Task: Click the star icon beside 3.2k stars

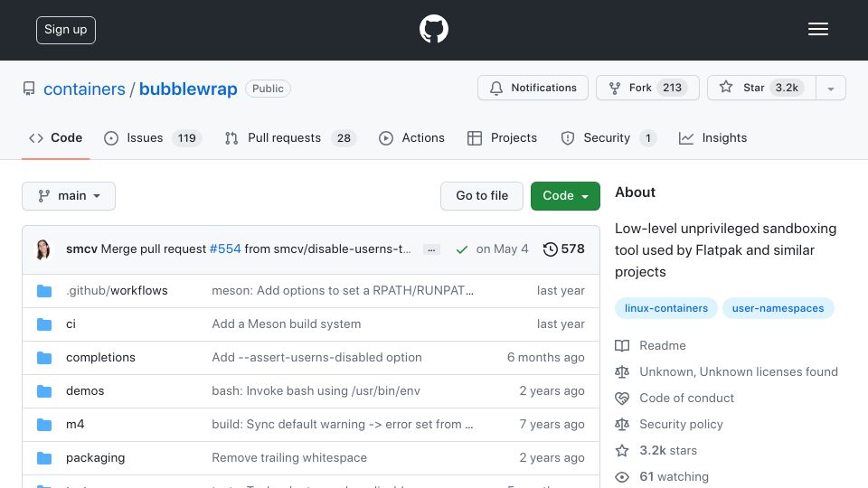Action: click(622, 450)
